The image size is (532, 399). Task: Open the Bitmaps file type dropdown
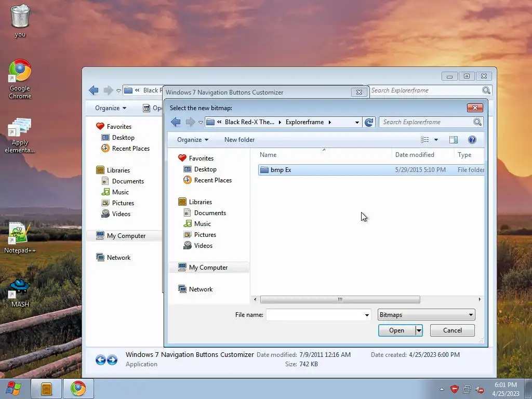click(x=426, y=315)
